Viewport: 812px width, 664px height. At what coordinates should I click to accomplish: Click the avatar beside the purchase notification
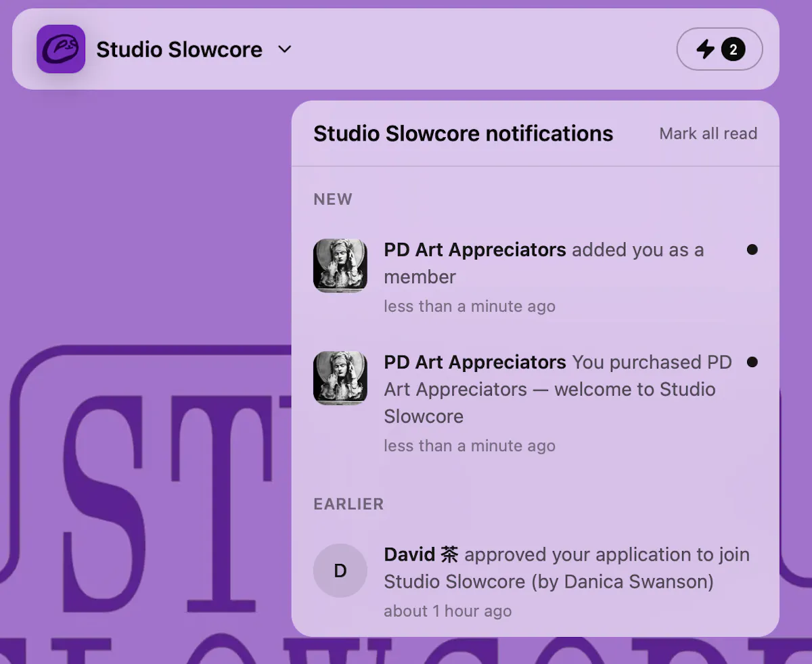[x=340, y=378]
